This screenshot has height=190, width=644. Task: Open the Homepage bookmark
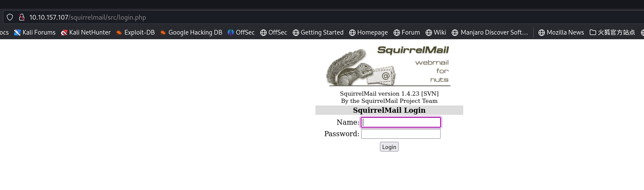point(368,32)
